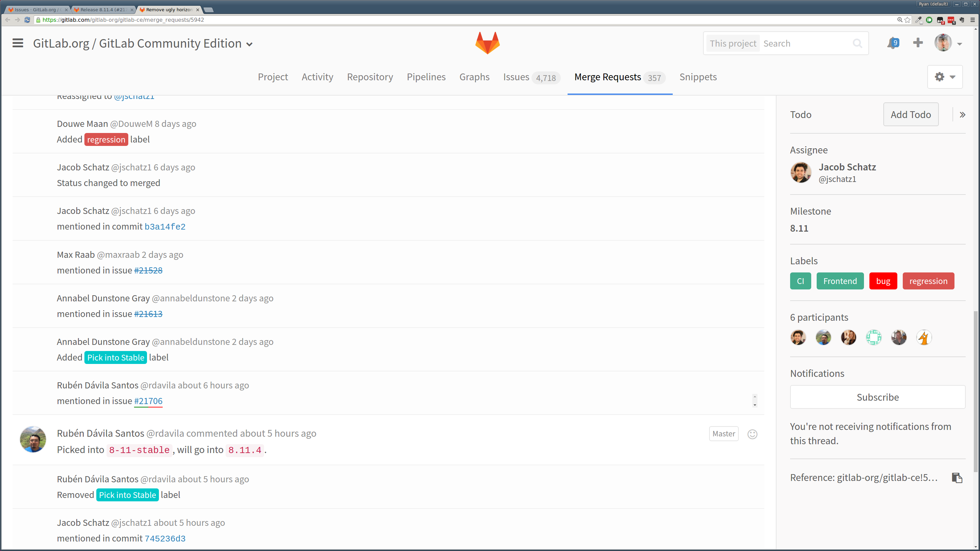
Task: Click the regression label in Douwe Maan's note
Action: 106,139
